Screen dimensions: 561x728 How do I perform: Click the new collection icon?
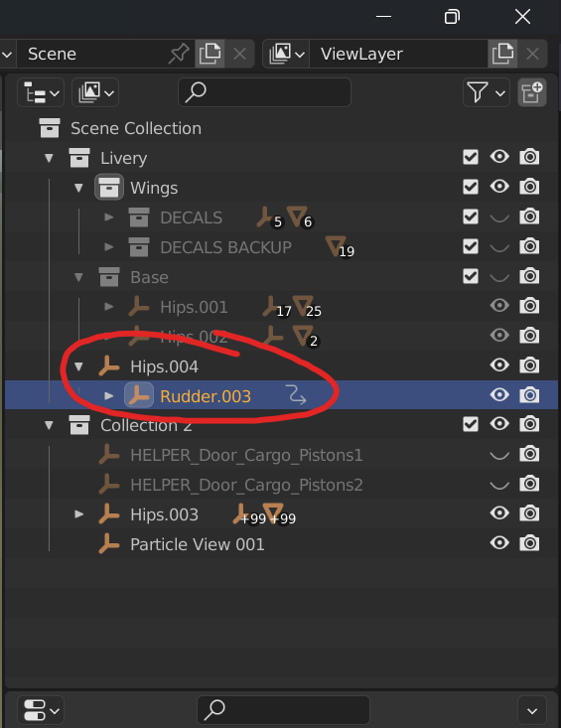click(532, 92)
